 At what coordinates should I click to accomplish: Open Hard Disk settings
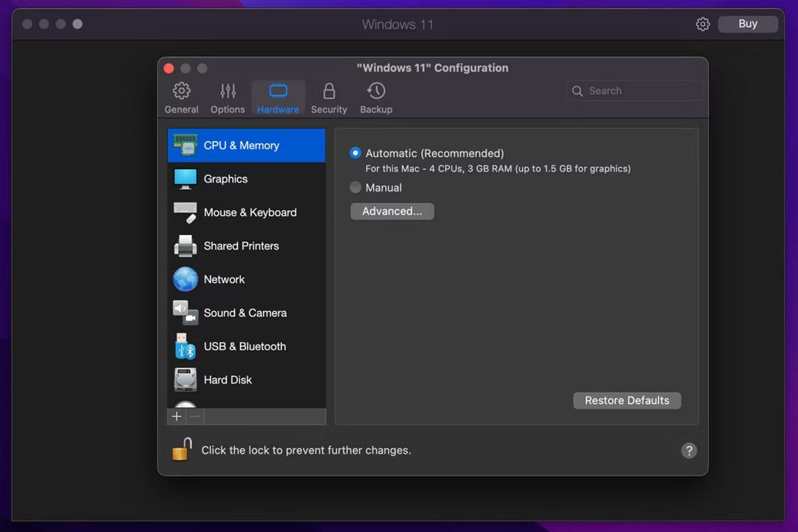tap(246, 380)
